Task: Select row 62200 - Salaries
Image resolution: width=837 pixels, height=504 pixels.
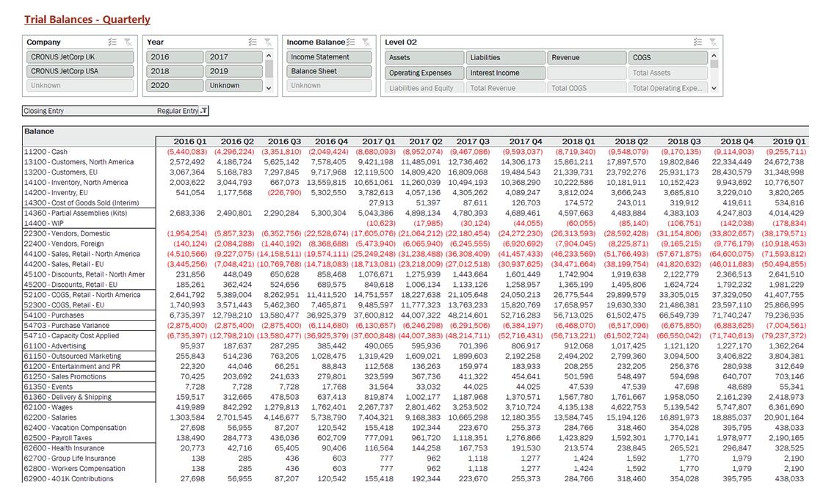Action: (50, 417)
